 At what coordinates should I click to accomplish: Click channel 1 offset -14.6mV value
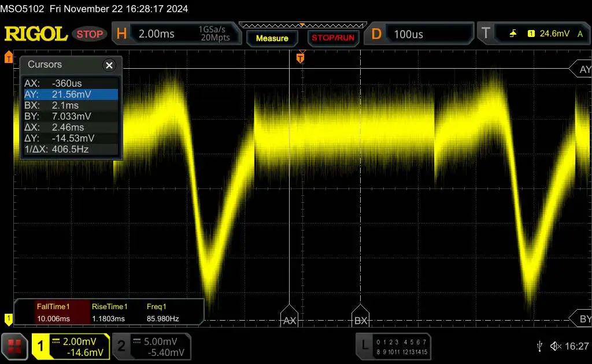coord(85,352)
